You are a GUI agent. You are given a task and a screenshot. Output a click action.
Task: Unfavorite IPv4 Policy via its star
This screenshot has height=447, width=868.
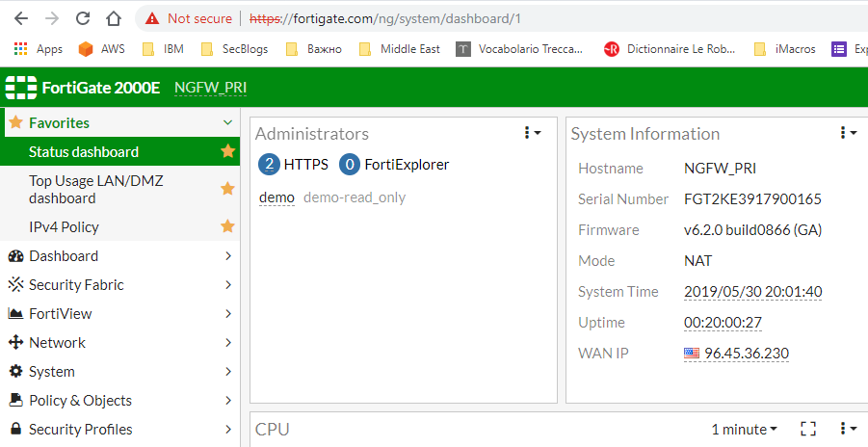pyautogui.click(x=227, y=226)
